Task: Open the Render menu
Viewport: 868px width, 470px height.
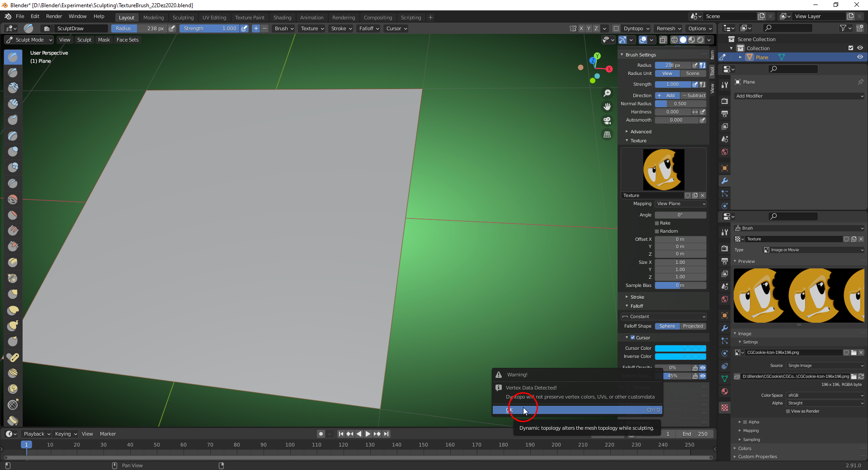Action: tap(54, 16)
